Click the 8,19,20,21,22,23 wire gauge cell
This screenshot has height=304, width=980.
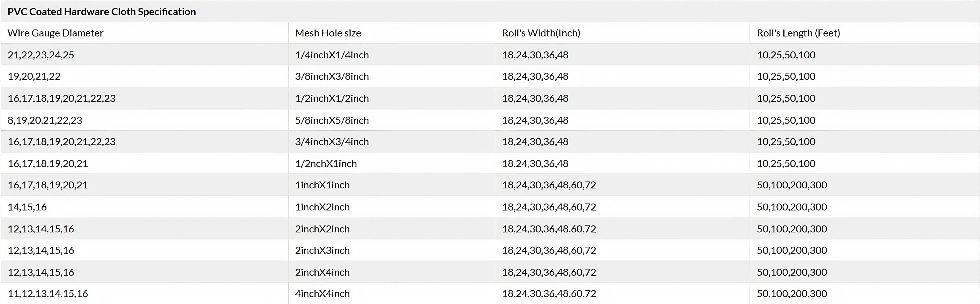pyautogui.click(x=45, y=120)
